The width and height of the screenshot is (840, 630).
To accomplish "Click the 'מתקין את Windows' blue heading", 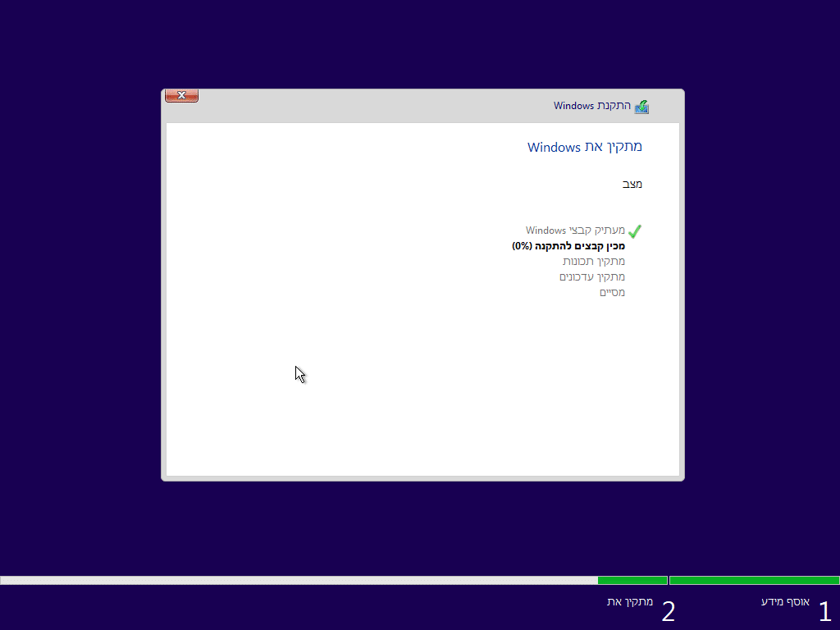I will (584, 148).
